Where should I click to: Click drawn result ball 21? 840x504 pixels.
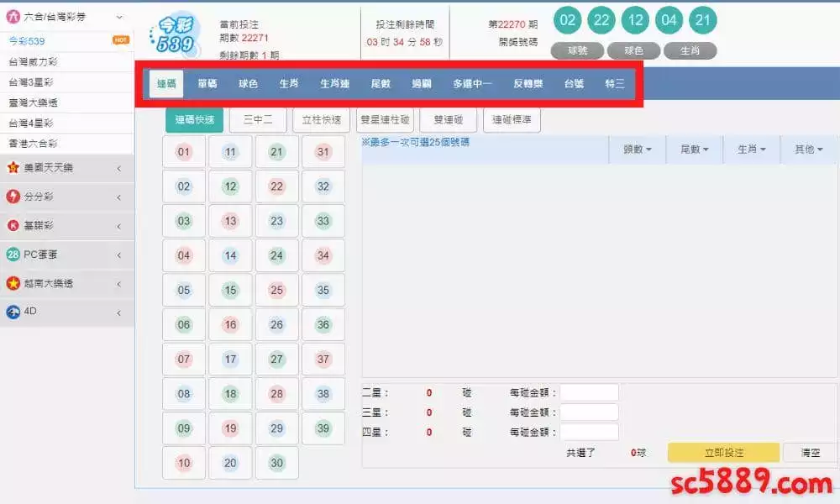click(702, 20)
